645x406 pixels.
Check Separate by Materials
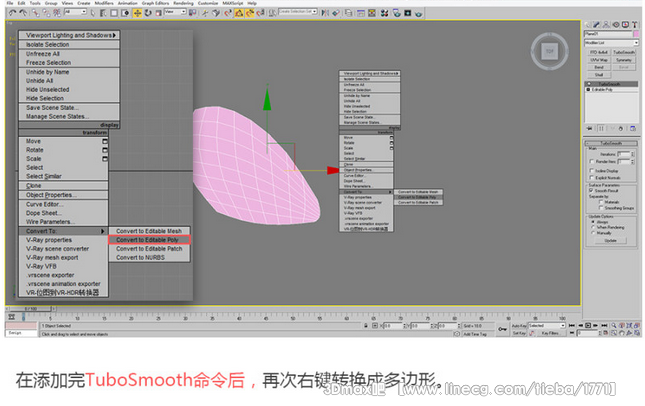click(x=601, y=202)
